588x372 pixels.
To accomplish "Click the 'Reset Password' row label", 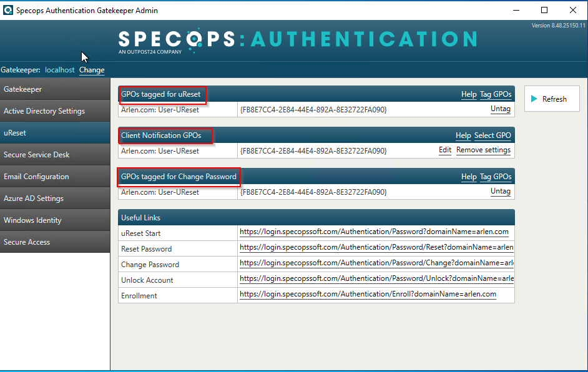I will pos(146,249).
